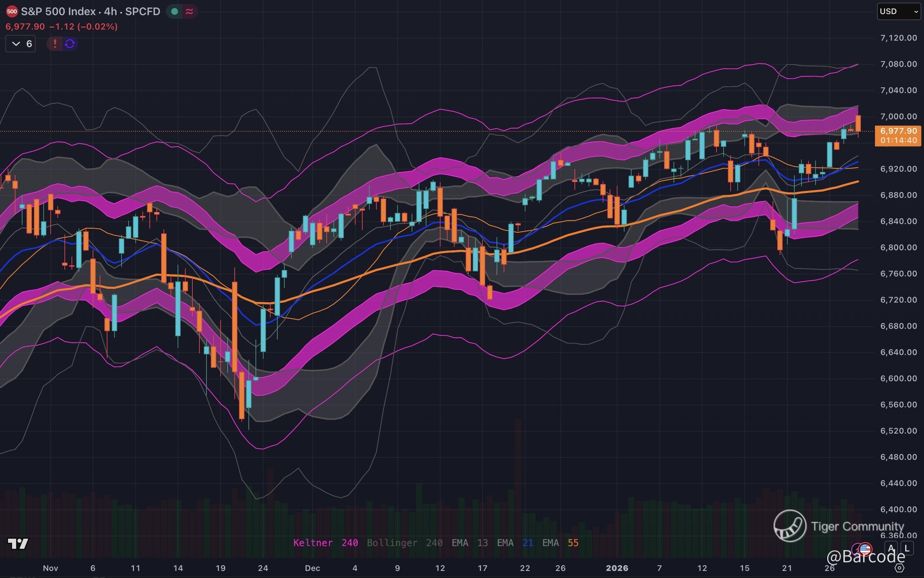Click the Bollinger 240 indicator label
The height and width of the screenshot is (578, 924).
tap(404, 543)
